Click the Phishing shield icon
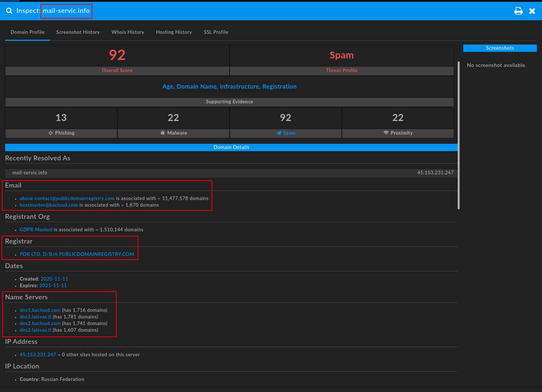This screenshot has height=392, width=542. (x=50, y=133)
